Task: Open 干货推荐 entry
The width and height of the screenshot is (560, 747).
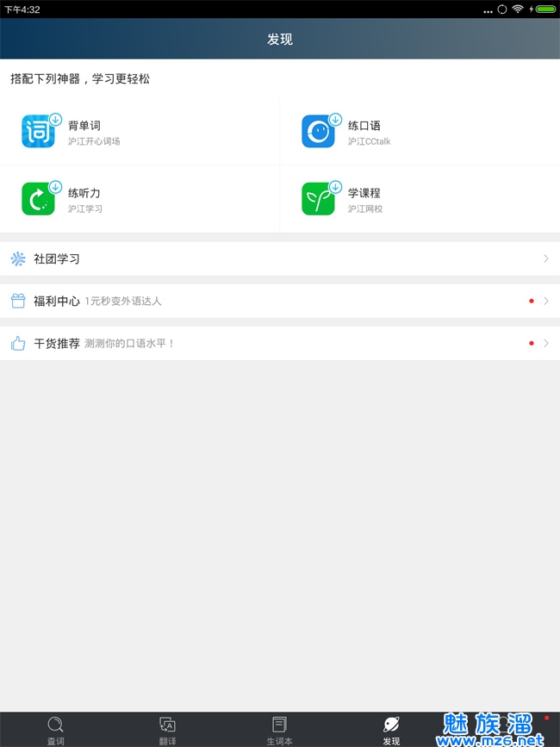Action: [280, 343]
